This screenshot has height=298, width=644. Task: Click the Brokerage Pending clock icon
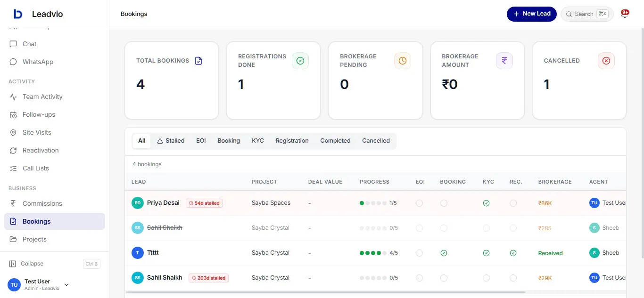402,61
